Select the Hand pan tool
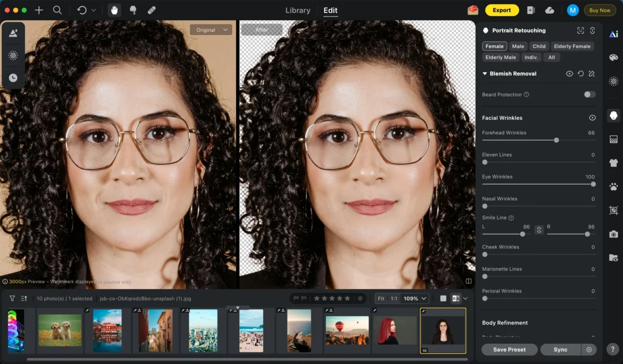Viewport: 623px width, 364px height. click(114, 10)
